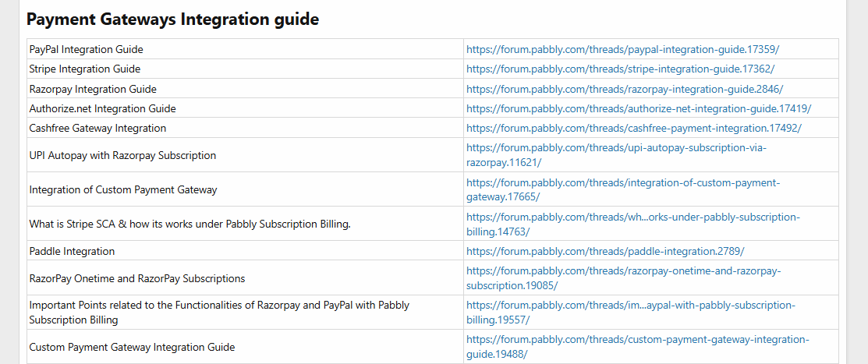The image size is (868, 364).
Task: Click the Paddle Integration label cell
Action: 245,251
